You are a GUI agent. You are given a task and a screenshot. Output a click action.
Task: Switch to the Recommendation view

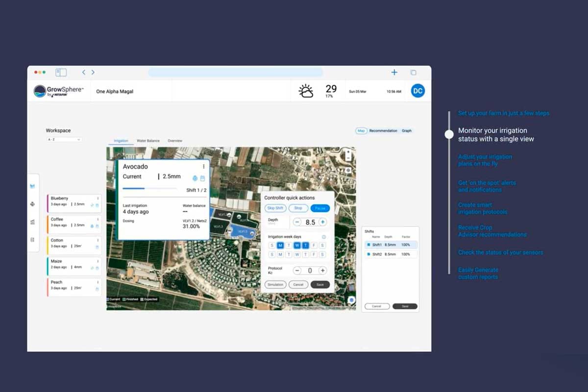pyautogui.click(x=383, y=131)
